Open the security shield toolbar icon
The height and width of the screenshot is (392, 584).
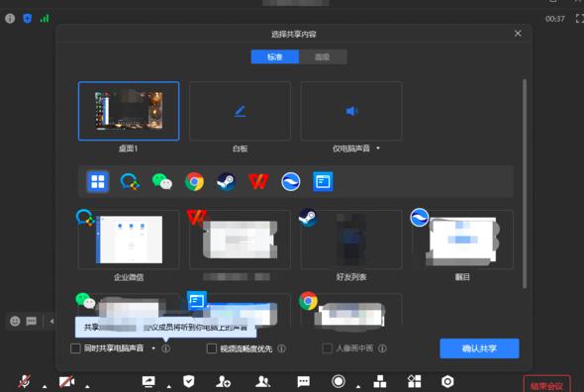click(189, 381)
